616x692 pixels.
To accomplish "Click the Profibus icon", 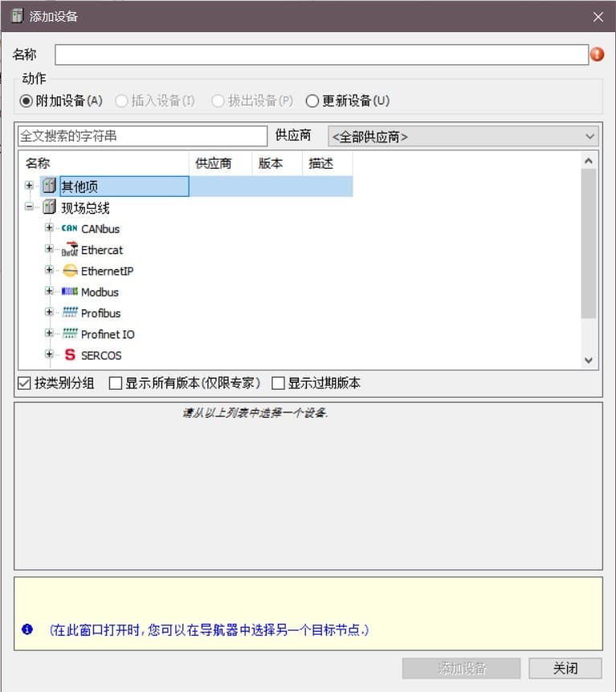I will [69, 313].
